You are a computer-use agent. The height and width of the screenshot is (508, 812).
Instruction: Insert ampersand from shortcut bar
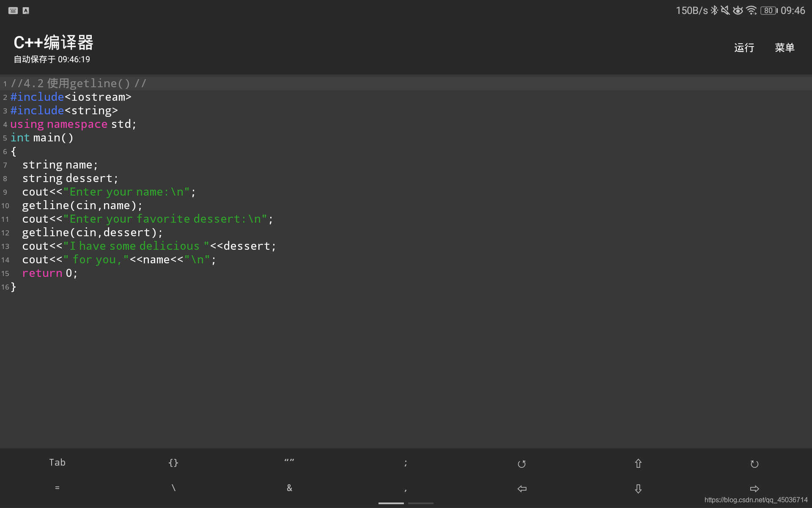[x=289, y=488]
